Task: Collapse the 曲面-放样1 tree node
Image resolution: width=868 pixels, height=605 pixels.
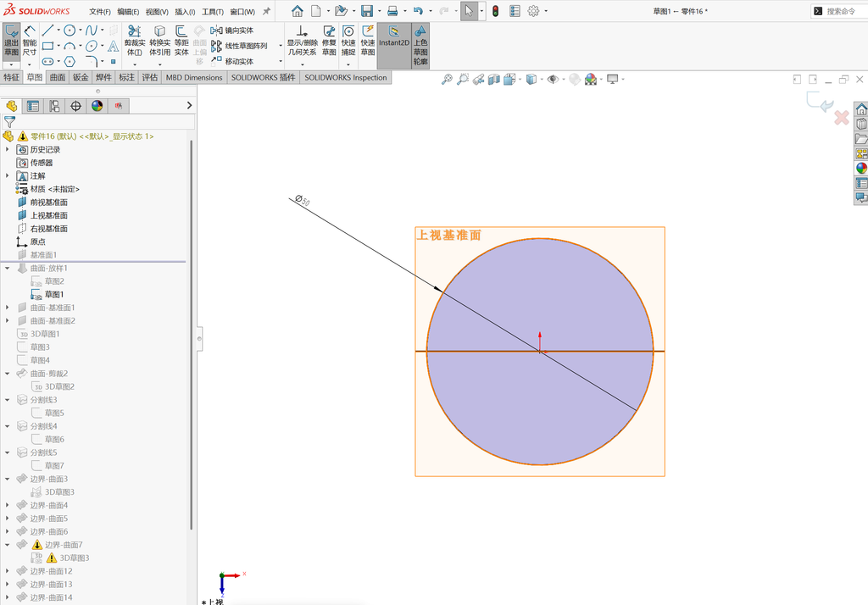Action: click(x=7, y=269)
